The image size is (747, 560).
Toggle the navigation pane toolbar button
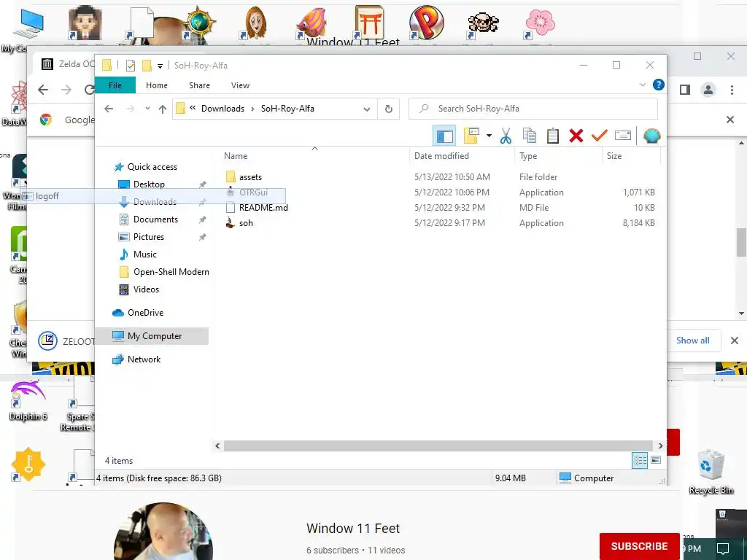444,136
